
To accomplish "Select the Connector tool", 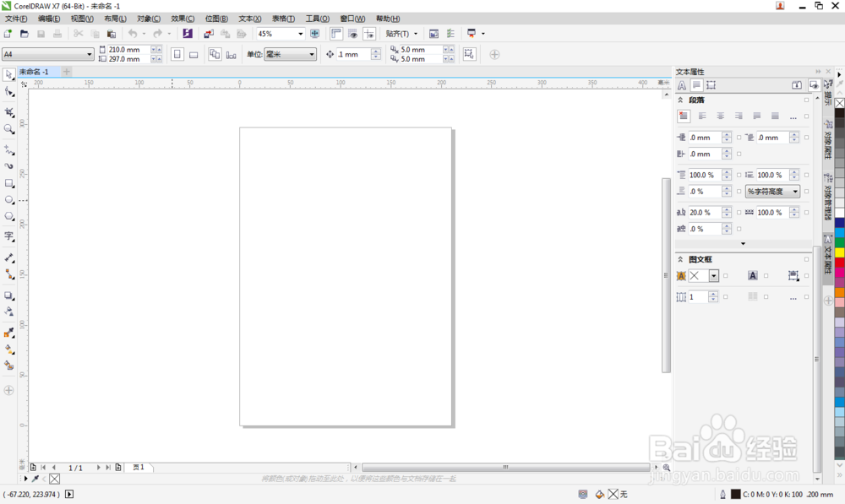I will [x=9, y=274].
